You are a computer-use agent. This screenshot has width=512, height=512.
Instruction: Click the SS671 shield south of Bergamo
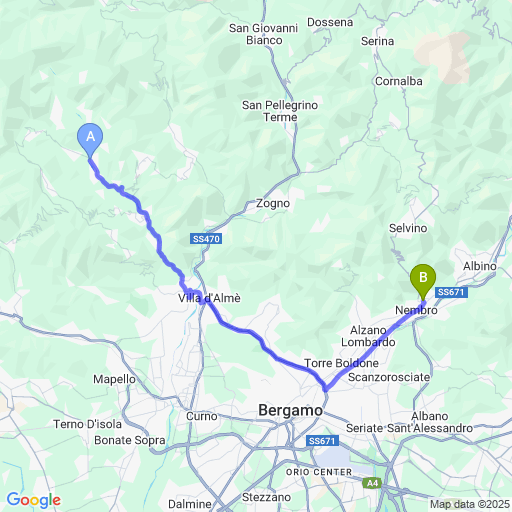point(322,441)
